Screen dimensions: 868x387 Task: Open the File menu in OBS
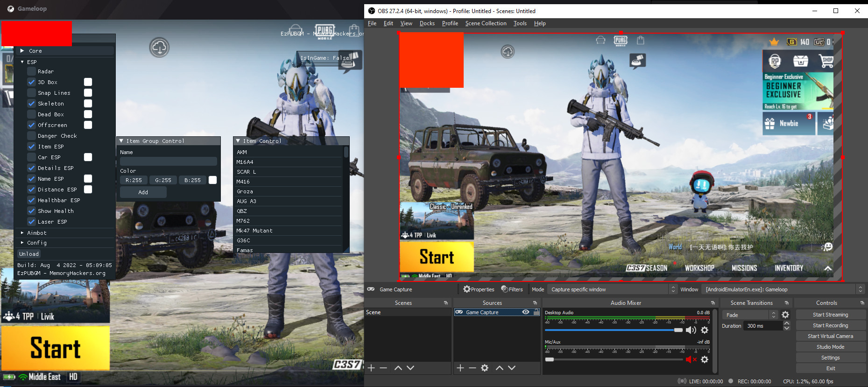tap(372, 23)
